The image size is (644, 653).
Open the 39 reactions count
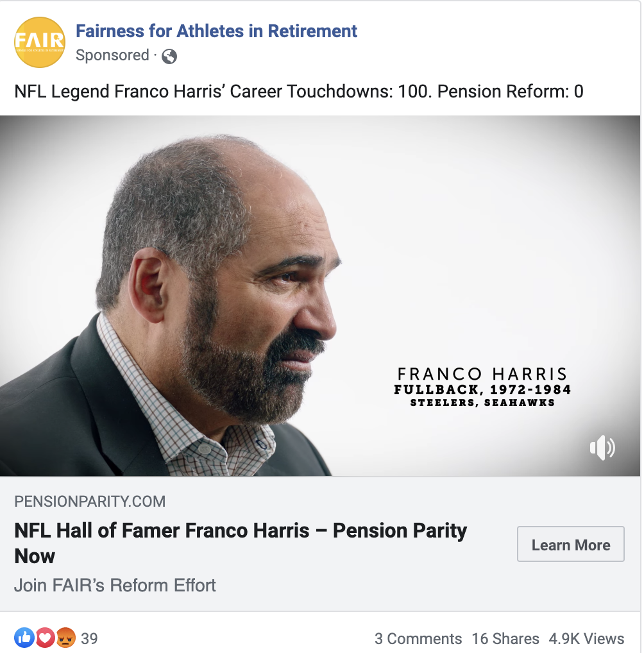click(x=89, y=638)
